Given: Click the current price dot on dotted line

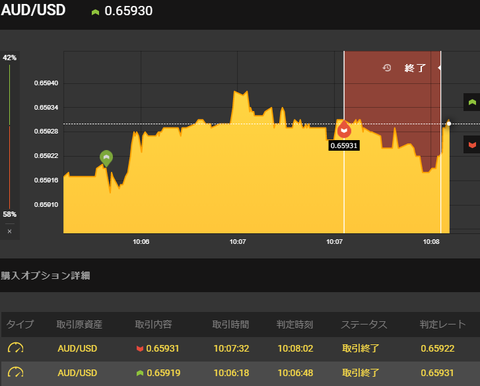Looking at the screenshot, I should click(449, 124).
